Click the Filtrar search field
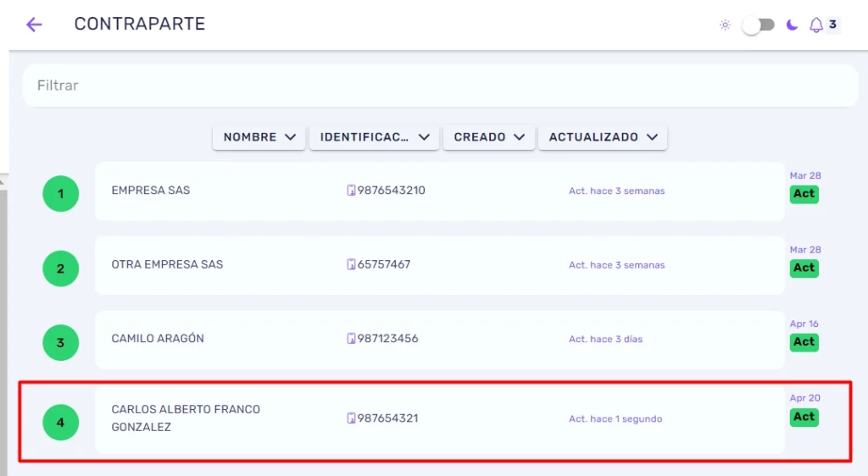The height and width of the screenshot is (476, 868). [x=440, y=86]
